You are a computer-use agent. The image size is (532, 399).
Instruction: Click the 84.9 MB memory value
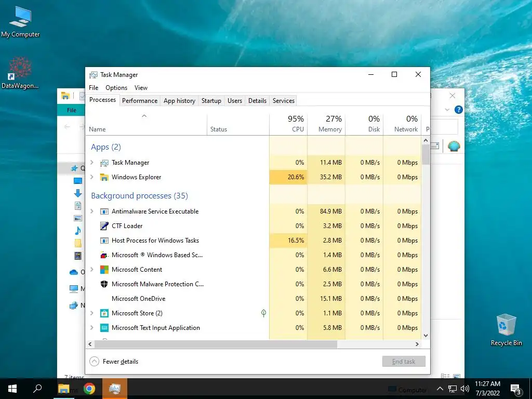[x=331, y=211]
